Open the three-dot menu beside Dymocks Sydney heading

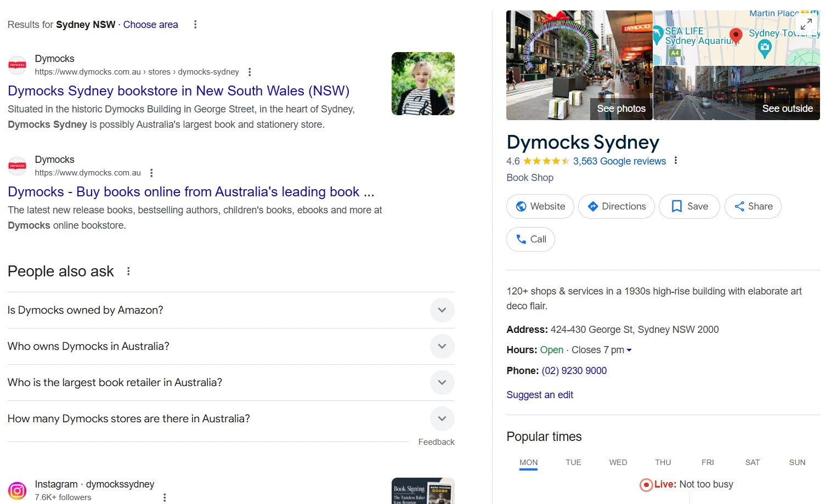click(x=676, y=160)
